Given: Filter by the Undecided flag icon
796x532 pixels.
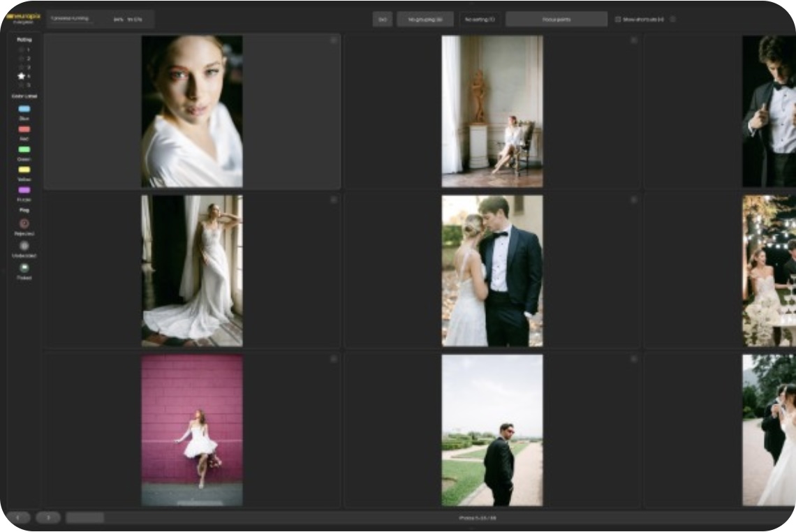Looking at the screenshot, I should [24, 246].
